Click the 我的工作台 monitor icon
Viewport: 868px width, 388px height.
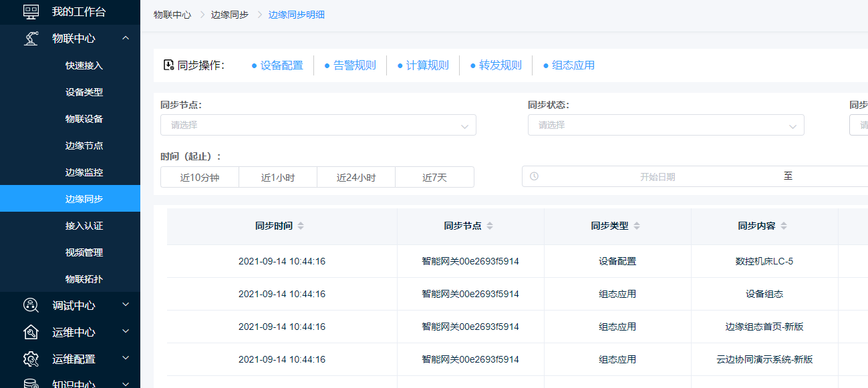[31, 11]
